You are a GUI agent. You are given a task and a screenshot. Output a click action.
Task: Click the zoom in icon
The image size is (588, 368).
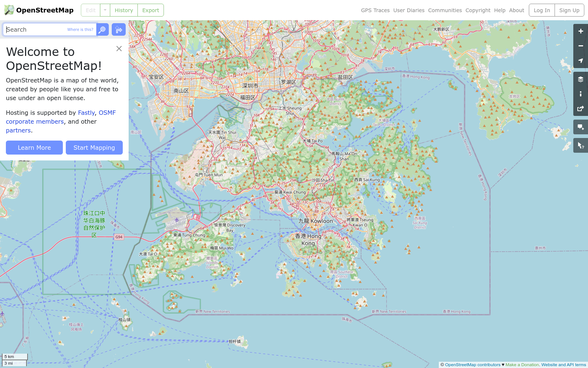[581, 31]
